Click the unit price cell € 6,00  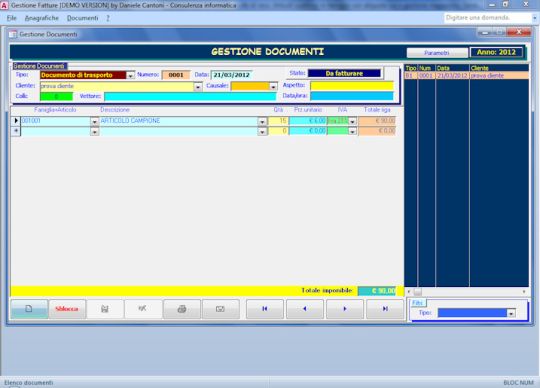click(308, 121)
